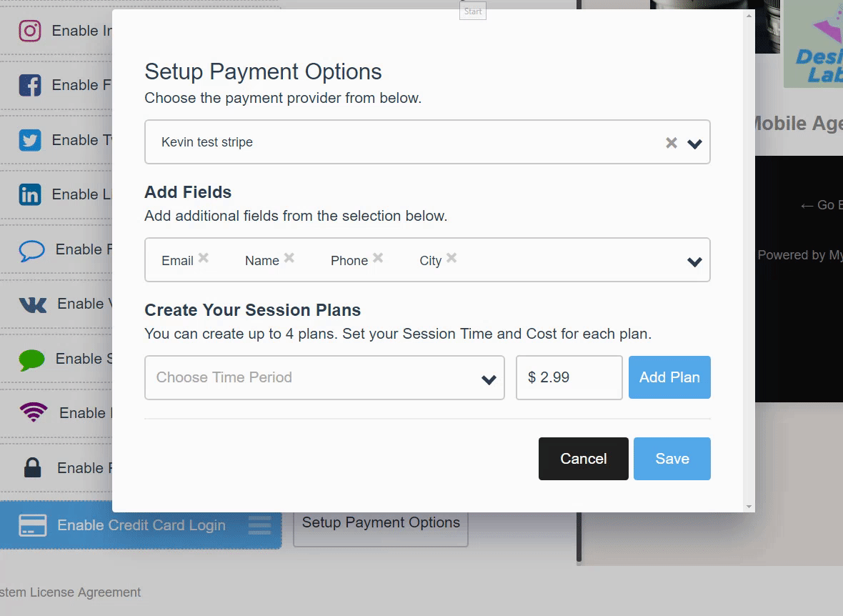Click the green SMS chat bubble icon
Viewport: 843px width, 616px height.
(31, 359)
